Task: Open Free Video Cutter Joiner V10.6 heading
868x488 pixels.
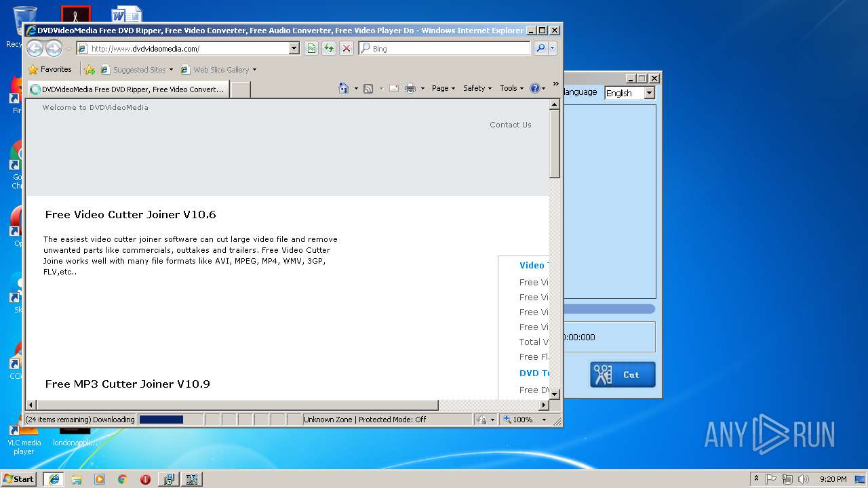Action: [x=130, y=214]
